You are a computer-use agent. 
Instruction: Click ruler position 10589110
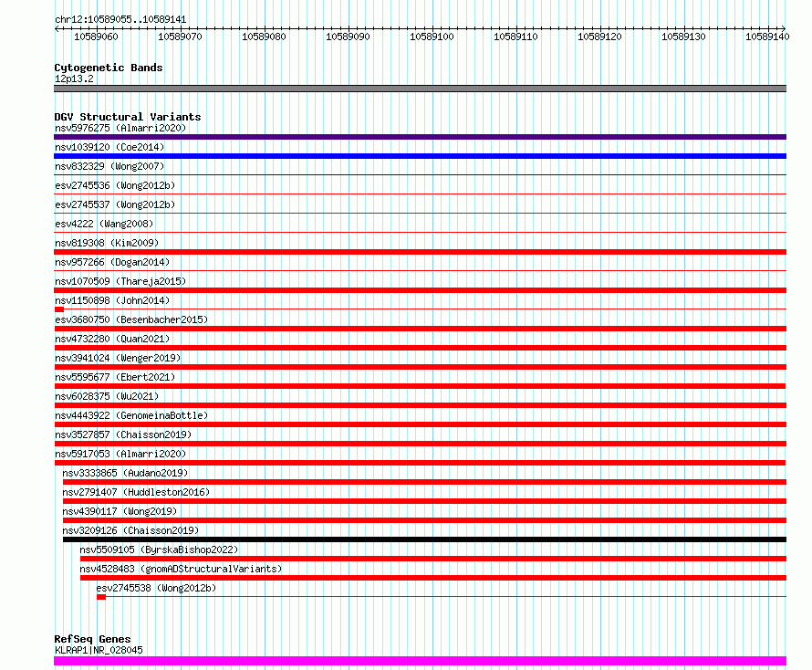[x=515, y=37]
